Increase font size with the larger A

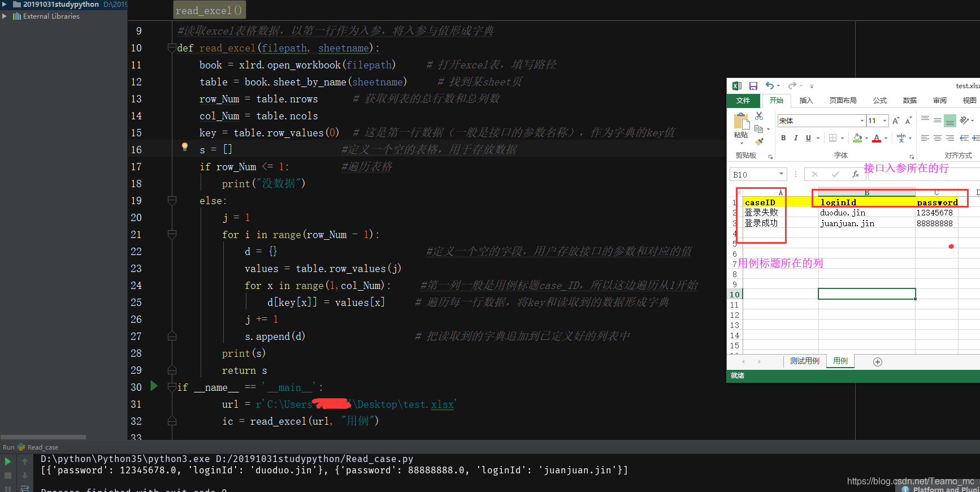(896, 120)
